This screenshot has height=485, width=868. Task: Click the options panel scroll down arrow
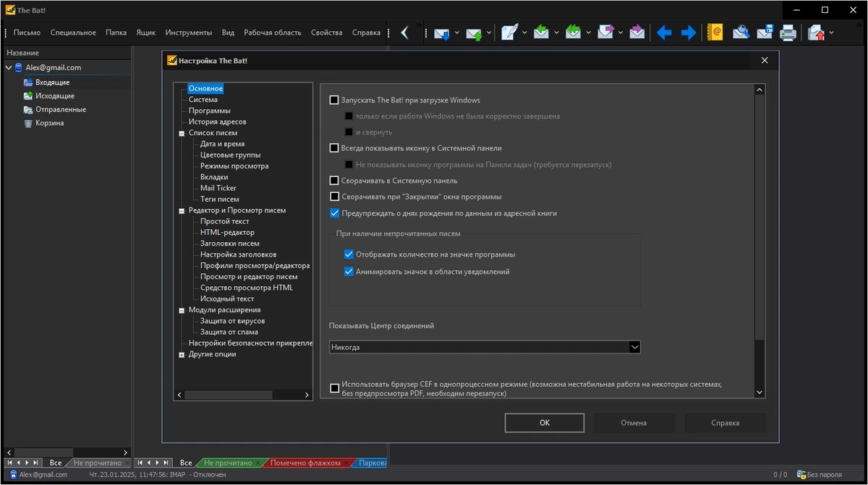click(x=759, y=392)
